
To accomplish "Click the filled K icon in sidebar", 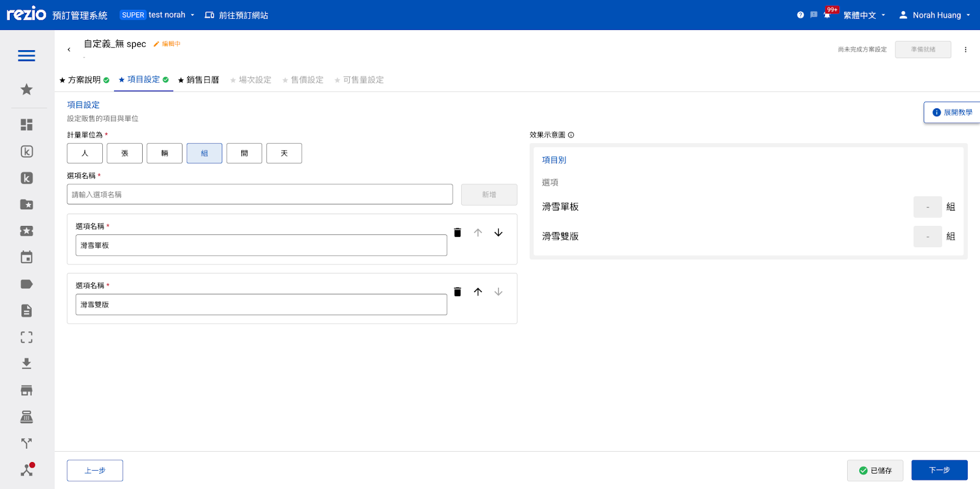I will (x=26, y=178).
